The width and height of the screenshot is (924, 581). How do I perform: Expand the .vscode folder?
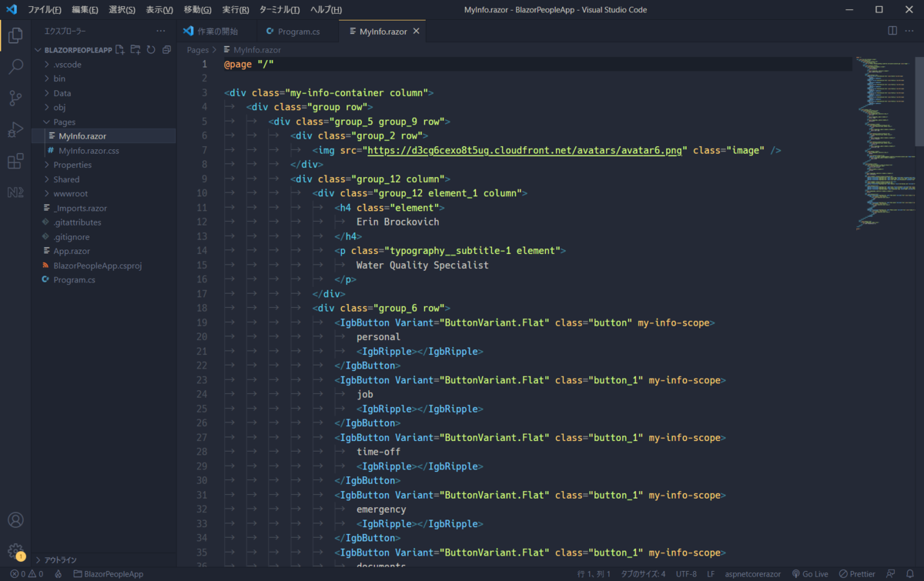[x=67, y=65]
